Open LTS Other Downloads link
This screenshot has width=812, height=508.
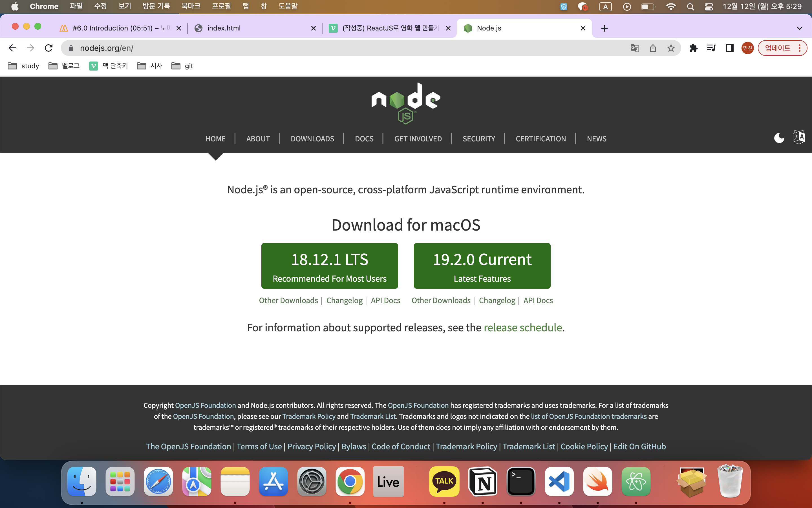click(288, 300)
